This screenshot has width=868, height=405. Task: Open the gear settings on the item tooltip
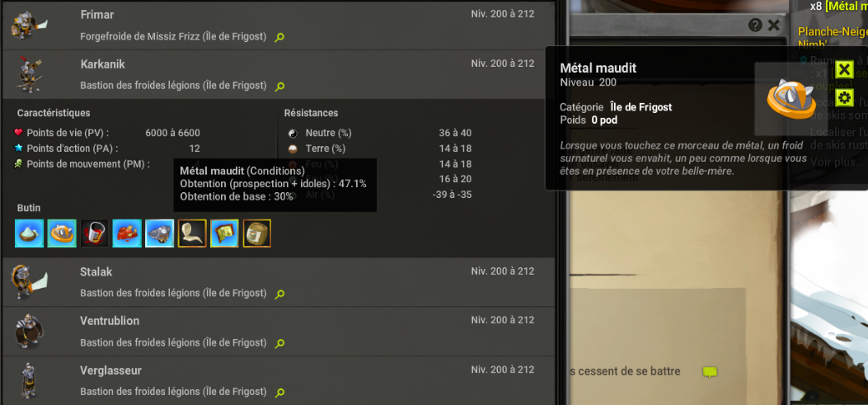(x=843, y=98)
